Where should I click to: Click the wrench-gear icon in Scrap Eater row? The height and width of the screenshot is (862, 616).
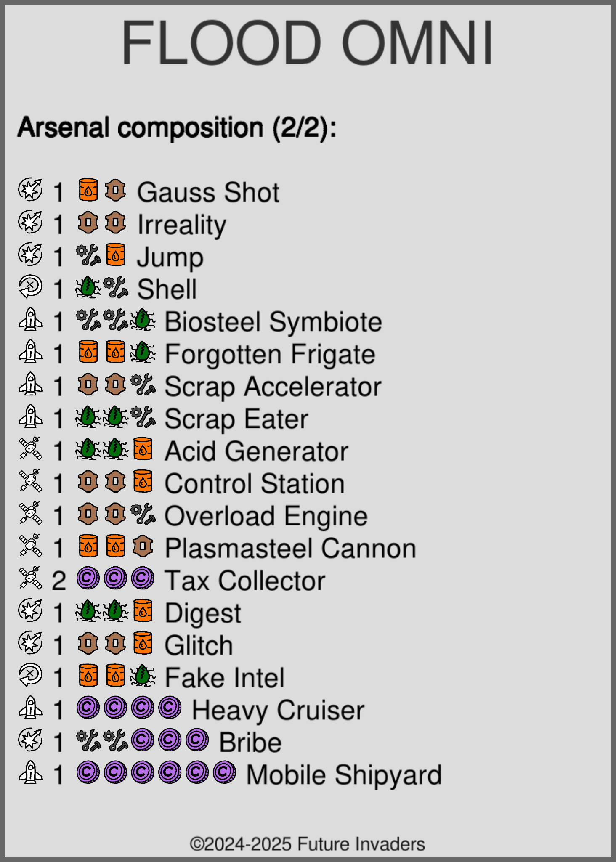click(x=143, y=417)
